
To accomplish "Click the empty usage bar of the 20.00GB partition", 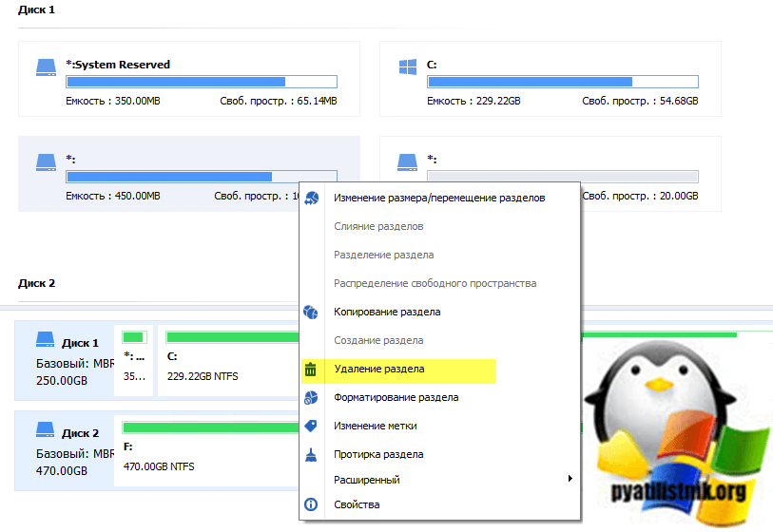I will point(563,176).
